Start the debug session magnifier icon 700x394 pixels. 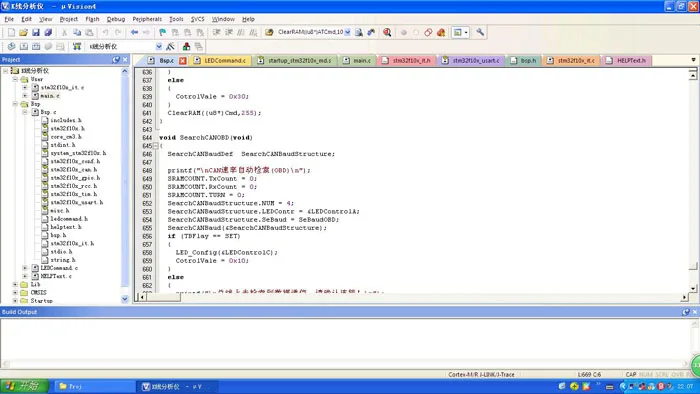[387, 32]
